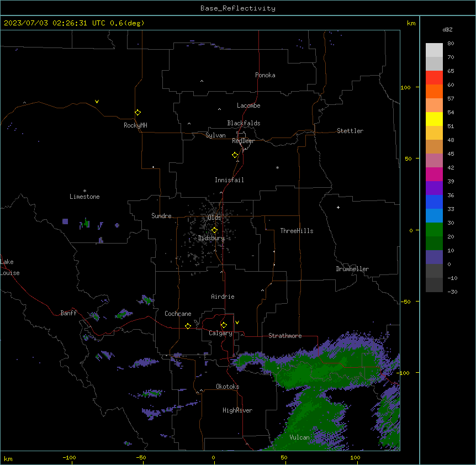Viewport: 476px width, 465px height.
Task: Pick the white 70–80 dBZ legend swatch
Action: coord(434,50)
